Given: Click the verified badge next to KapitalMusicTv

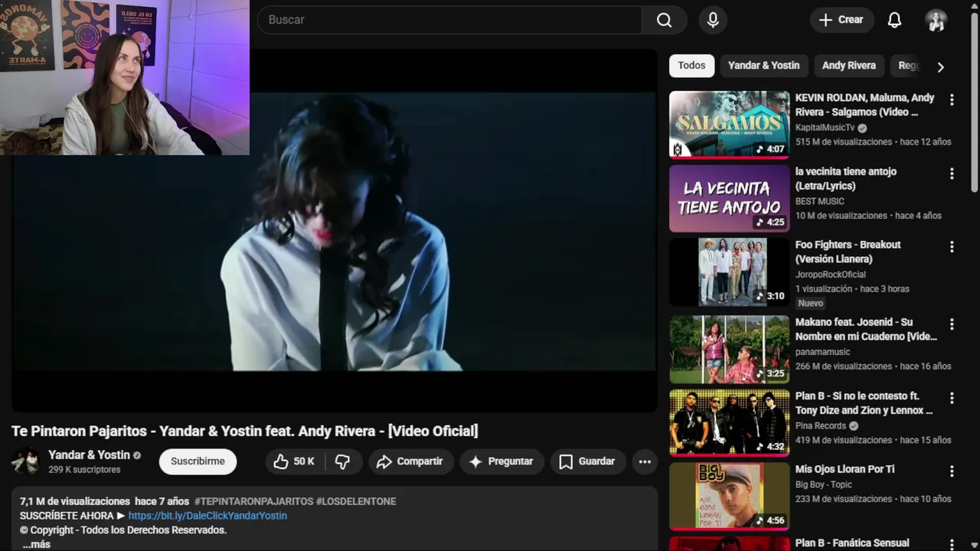Looking at the screenshot, I should click(x=862, y=128).
